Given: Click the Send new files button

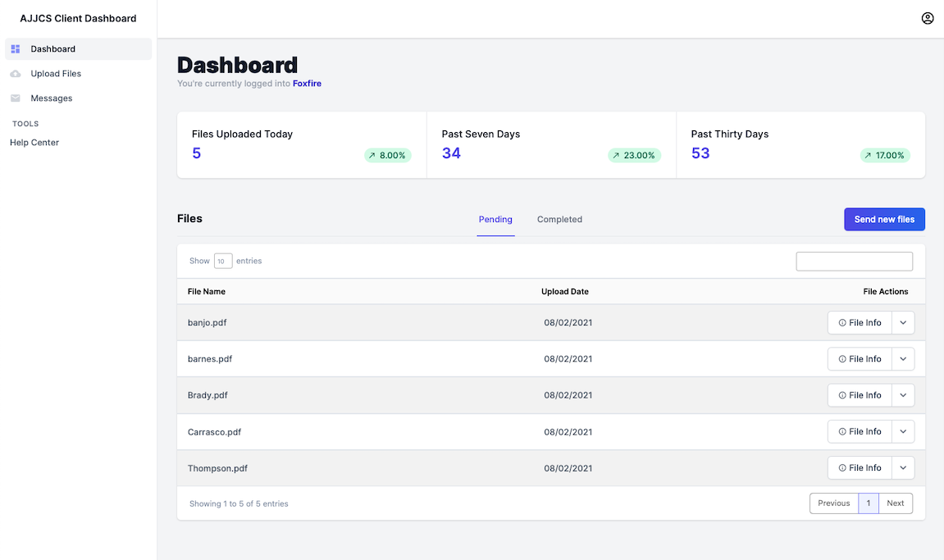Looking at the screenshot, I should (884, 219).
